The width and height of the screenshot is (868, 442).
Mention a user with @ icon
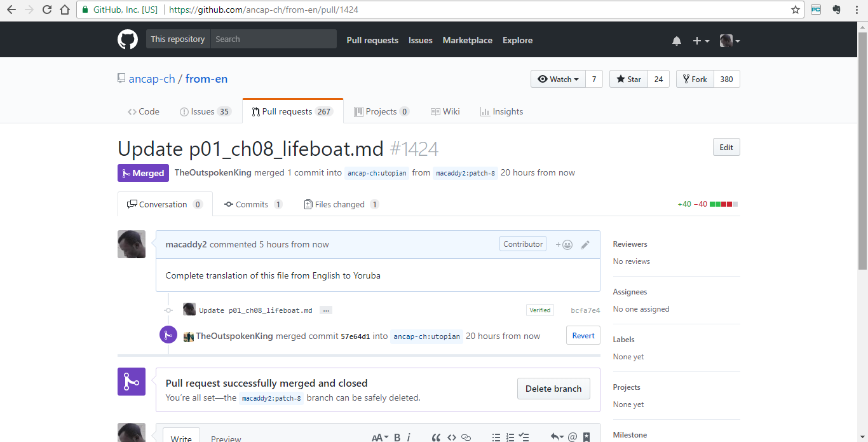tap(573, 438)
